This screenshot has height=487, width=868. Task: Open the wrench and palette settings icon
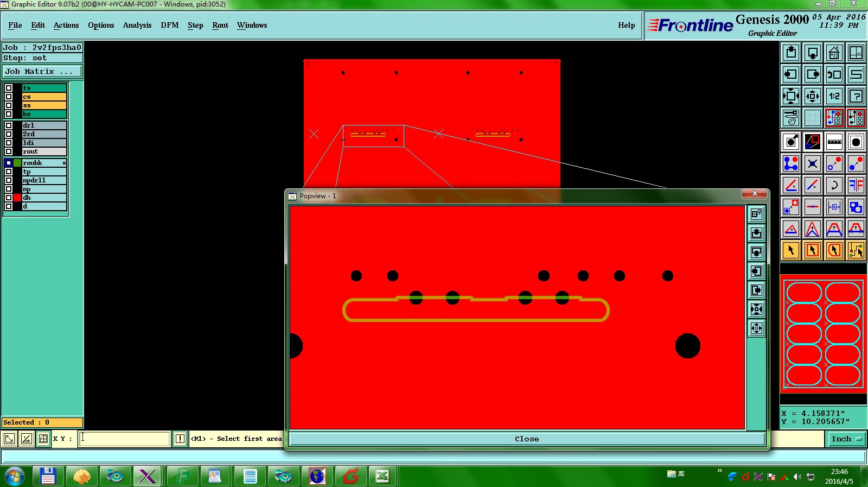click(x=791, y=118)
